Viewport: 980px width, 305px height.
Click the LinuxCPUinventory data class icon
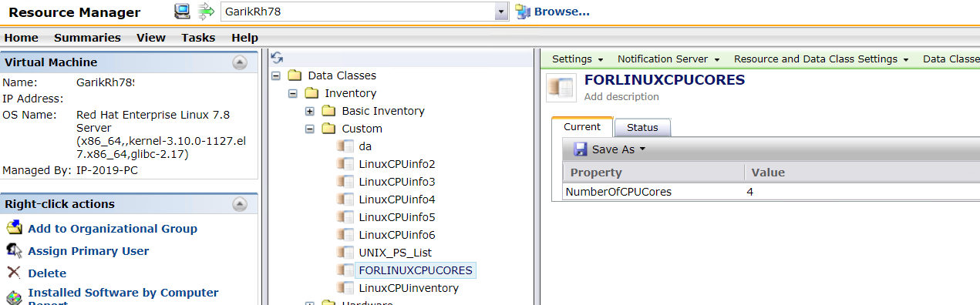pyautogui.click(x=345, y=288)
